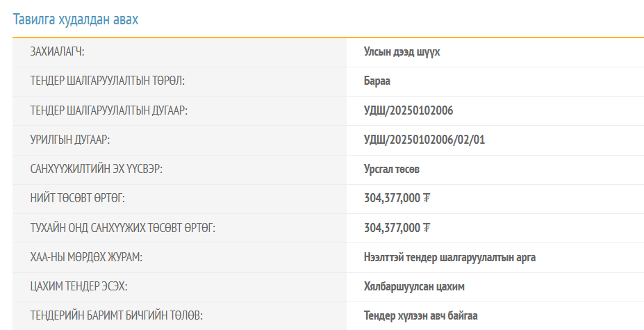The height and width of the screenshot is (330, 644).
Task: Click the ЗАХИАЛАГЧ label
Action: pyautogui.click(x=57, y=52)
